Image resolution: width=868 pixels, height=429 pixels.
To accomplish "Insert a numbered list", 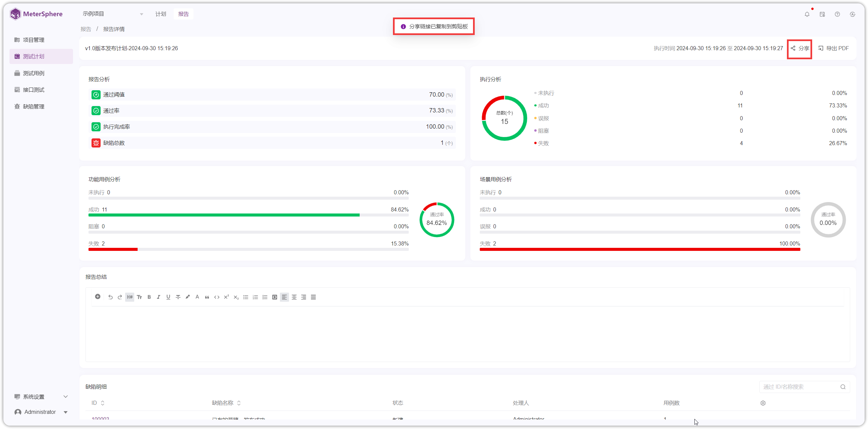I will click(x=255, y=297).
